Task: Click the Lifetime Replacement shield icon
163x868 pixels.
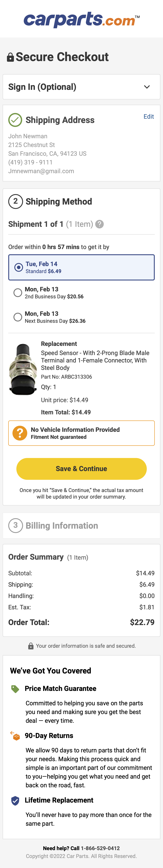Action: [15, 801]
